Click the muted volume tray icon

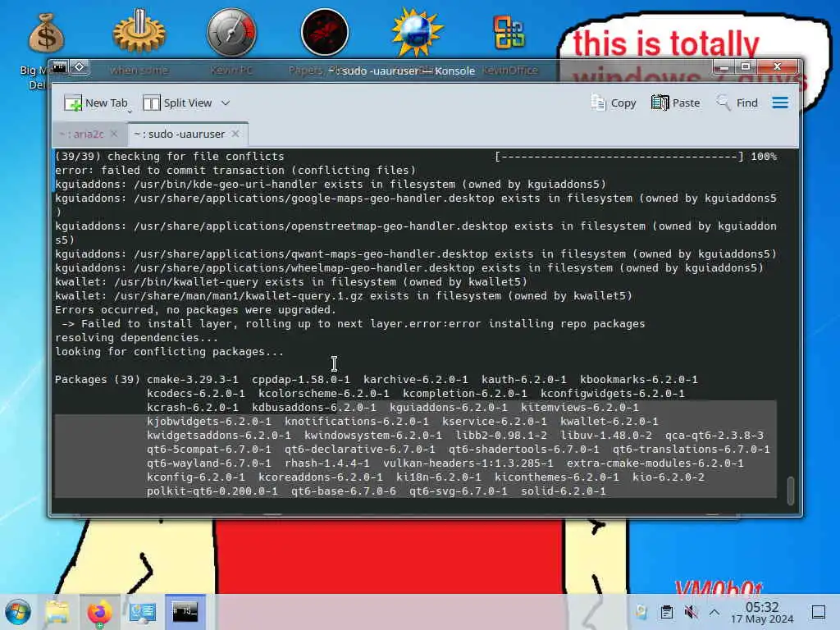tap(691, 612)
